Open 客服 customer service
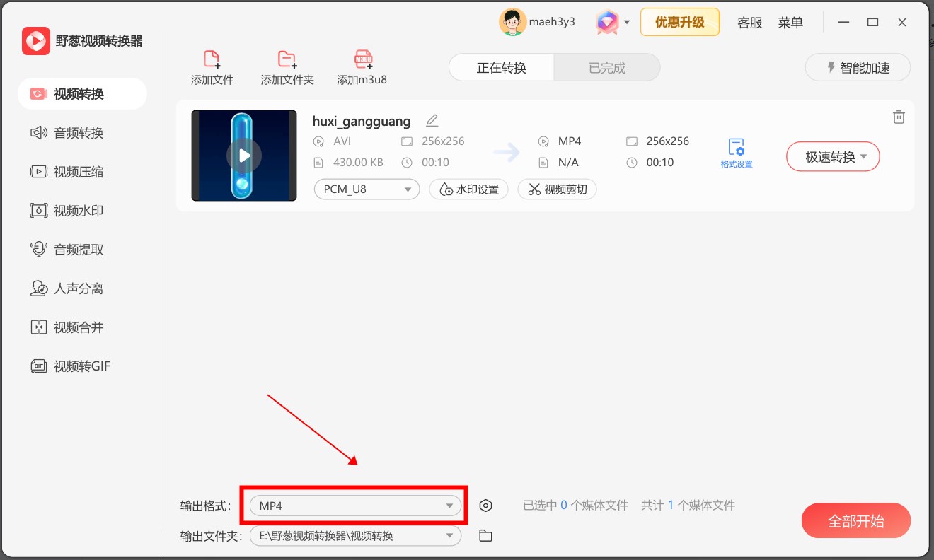Screen dimensions: 934x560 click(x=750, y=23)
